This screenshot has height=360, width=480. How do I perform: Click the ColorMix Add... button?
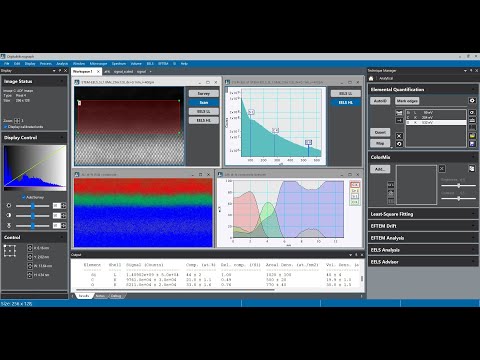(380, 169)
